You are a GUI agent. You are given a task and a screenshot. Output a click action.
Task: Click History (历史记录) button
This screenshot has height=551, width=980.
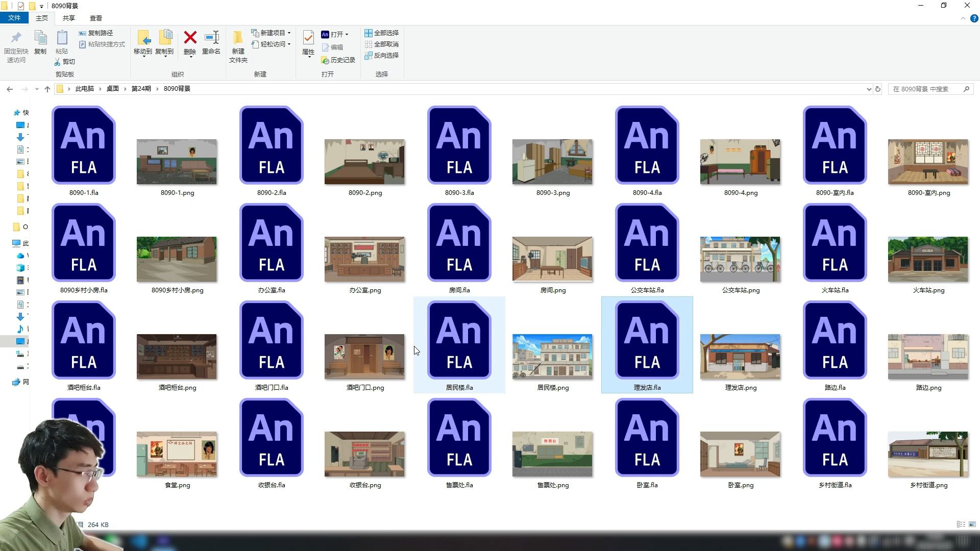coord(338,60)
